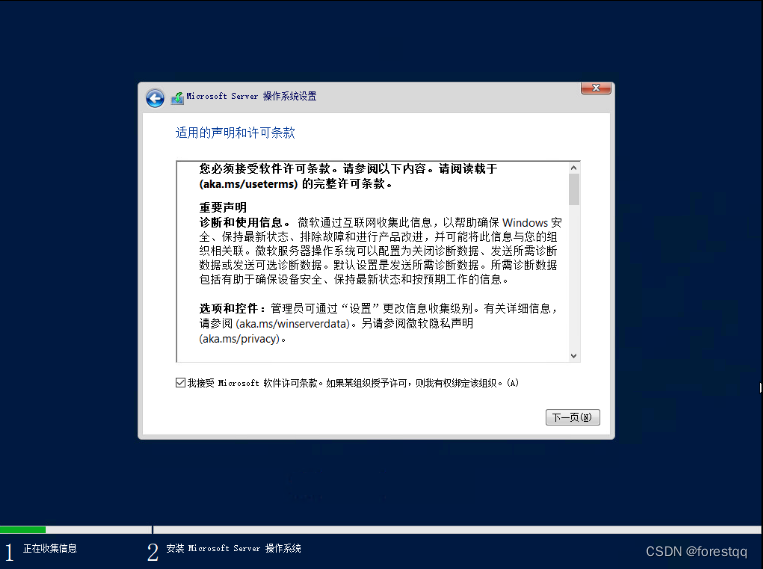Go back using the blue arrow button

pos(155,98)
